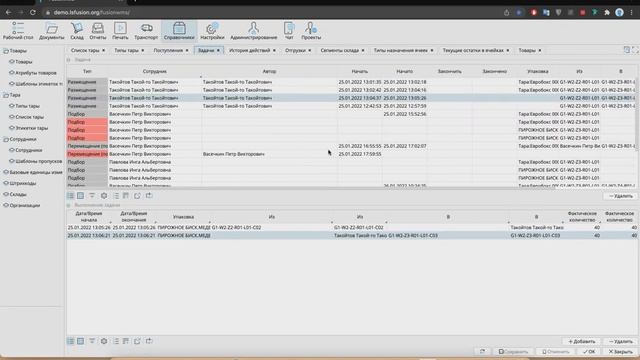Go back in browser history
640x360 pixels.
[x=8, y=12]
